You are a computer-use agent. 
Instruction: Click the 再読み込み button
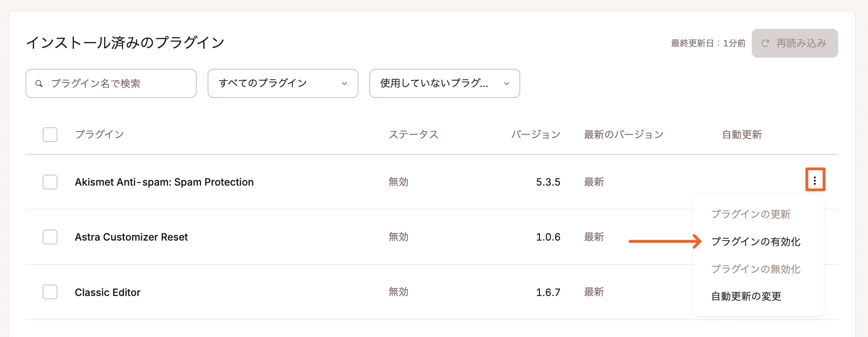point(795,43)
